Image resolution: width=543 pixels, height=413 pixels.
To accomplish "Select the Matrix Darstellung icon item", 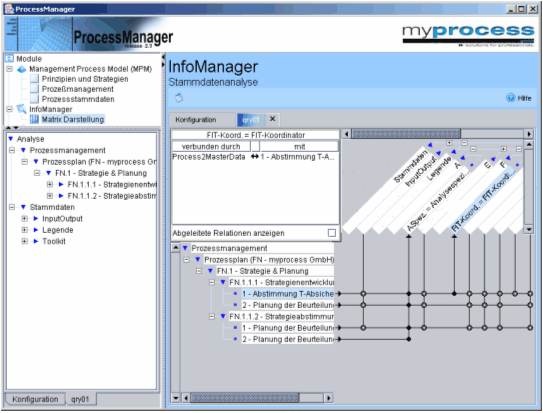I will (34, 119).
